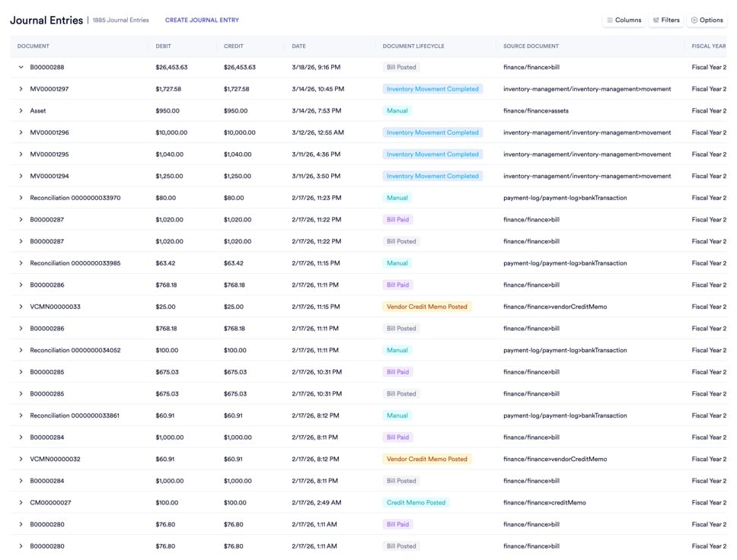Expand Reconciliation 0000000033985 row
Viewport: 737px width, 560px height.
tap(21, 263)
